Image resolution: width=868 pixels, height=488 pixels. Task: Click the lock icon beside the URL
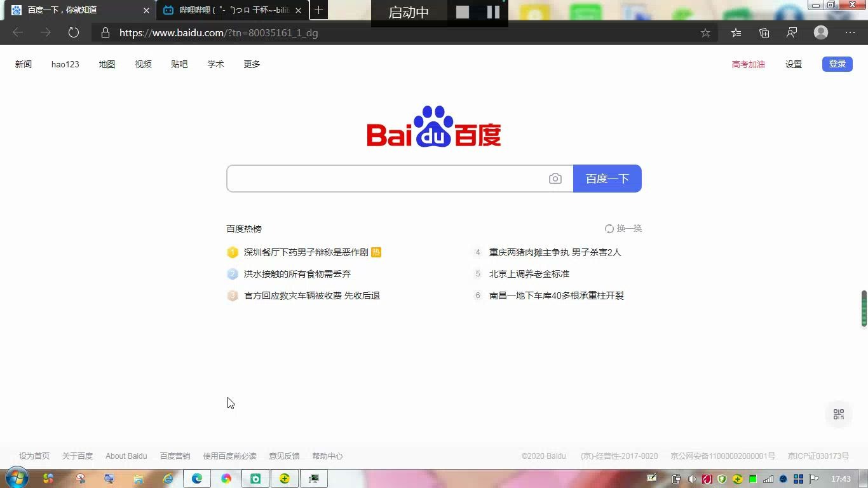click(105, 32)
